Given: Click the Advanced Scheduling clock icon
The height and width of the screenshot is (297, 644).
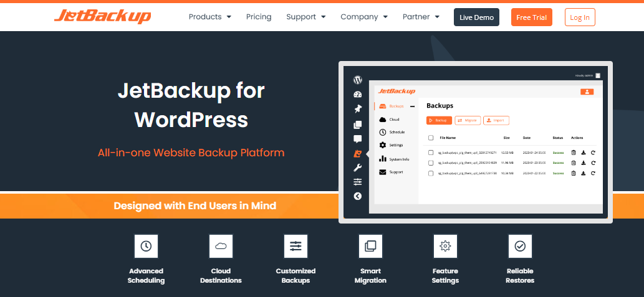Looking at the screenshot, I should 146,246.
